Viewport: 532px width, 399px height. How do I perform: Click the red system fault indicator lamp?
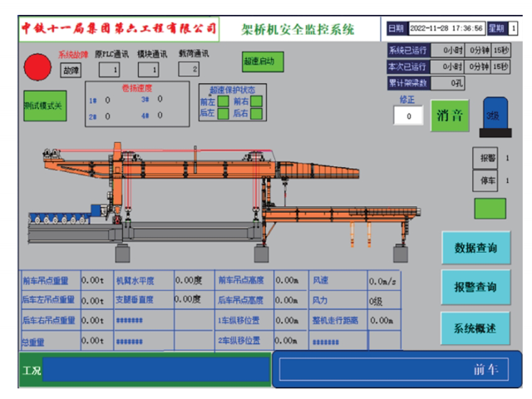[37, 66]
